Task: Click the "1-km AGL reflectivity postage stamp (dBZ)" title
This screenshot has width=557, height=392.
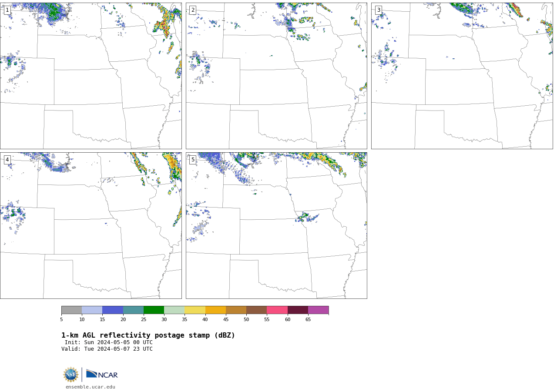Action: coord(148,335)
